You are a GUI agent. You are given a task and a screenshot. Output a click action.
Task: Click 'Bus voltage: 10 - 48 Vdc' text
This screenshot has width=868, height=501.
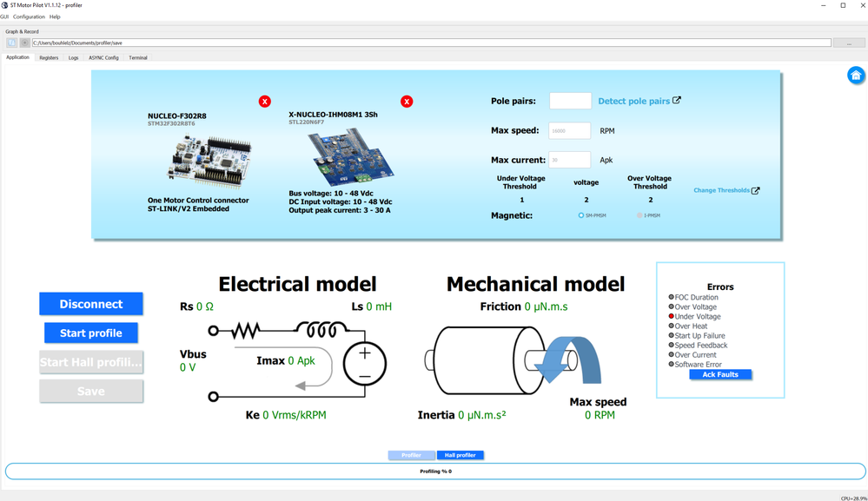click(x=331, y=194)
